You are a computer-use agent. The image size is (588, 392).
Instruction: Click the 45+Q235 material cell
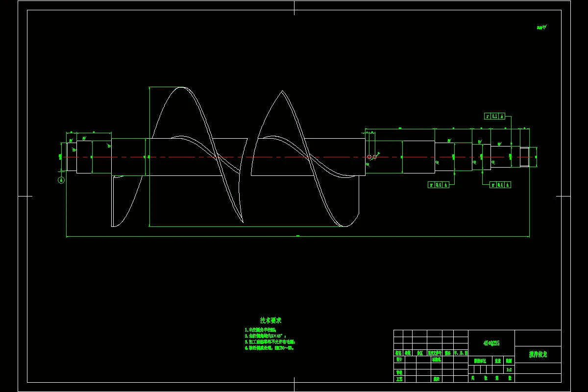[491, 343]
